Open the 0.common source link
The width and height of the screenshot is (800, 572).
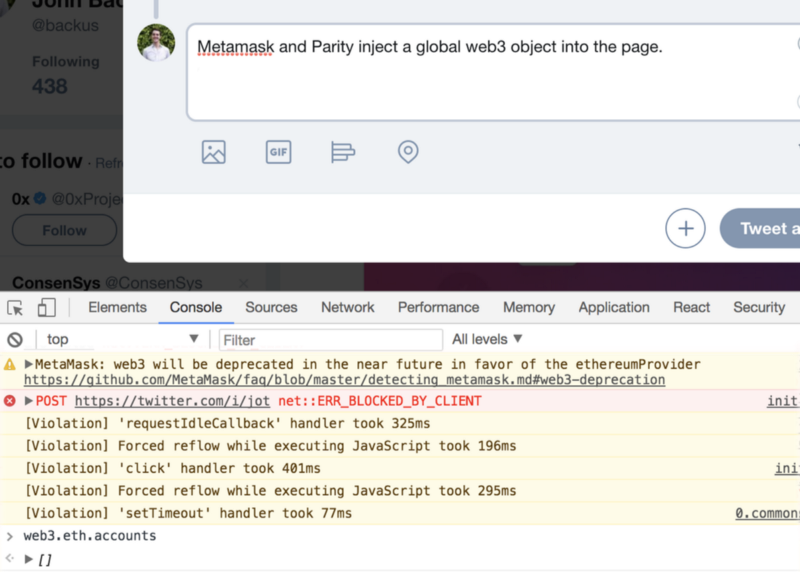pyautogui.click(x=767, y=513)
